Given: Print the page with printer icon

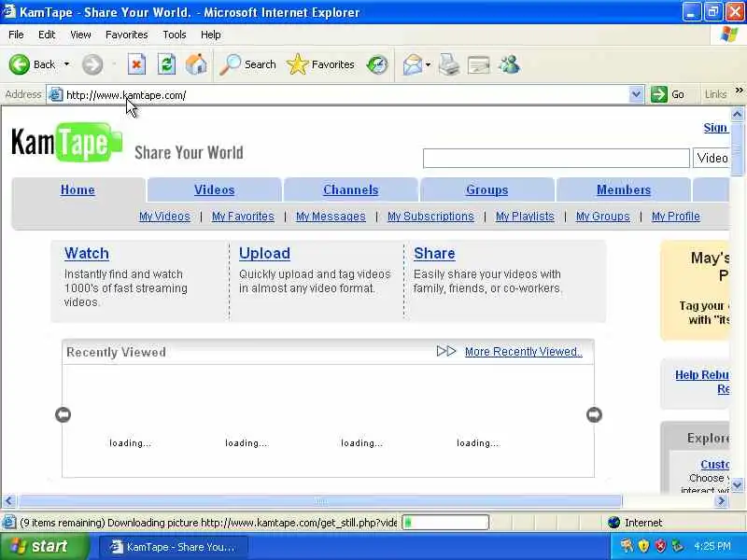Looking at the screenshot, I should (449, 64).
